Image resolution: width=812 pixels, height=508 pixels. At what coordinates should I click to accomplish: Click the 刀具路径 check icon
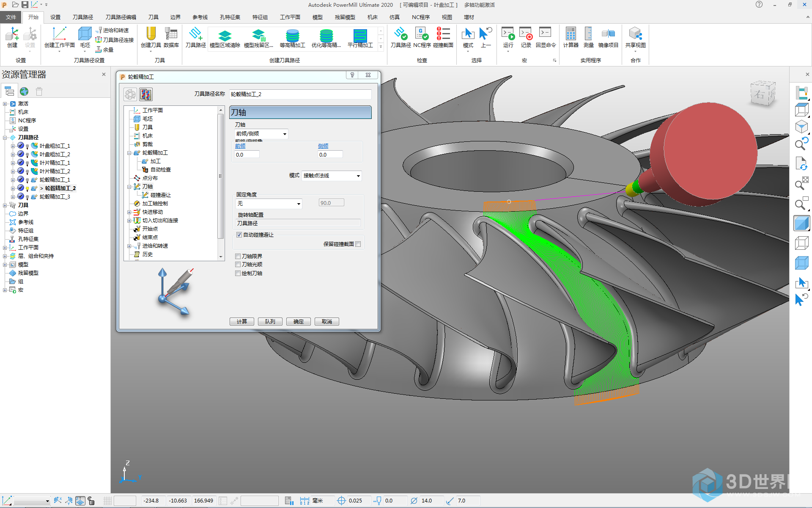point(401,37)
